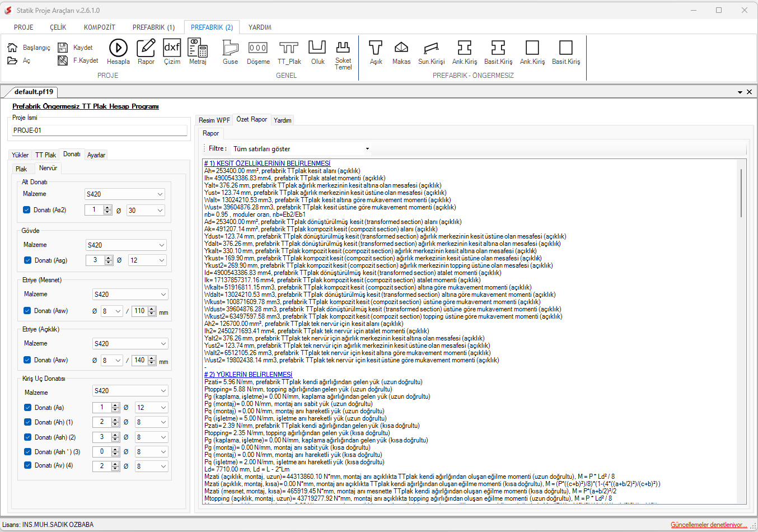Switch to the TT Plak tab

tap(45, 155)
